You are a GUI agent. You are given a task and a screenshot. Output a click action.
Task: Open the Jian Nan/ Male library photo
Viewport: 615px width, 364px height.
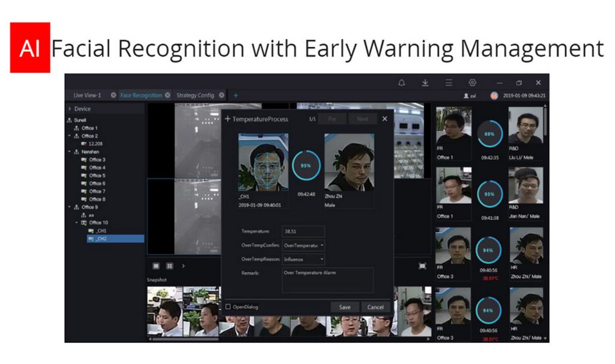526,186
